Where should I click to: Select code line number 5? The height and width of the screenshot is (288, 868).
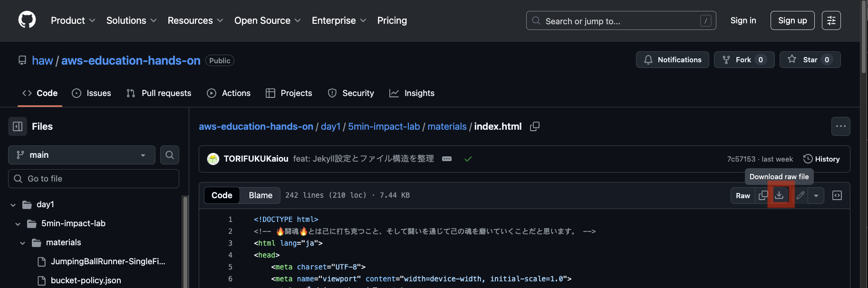pyautogui.click(x=231, y=267)
